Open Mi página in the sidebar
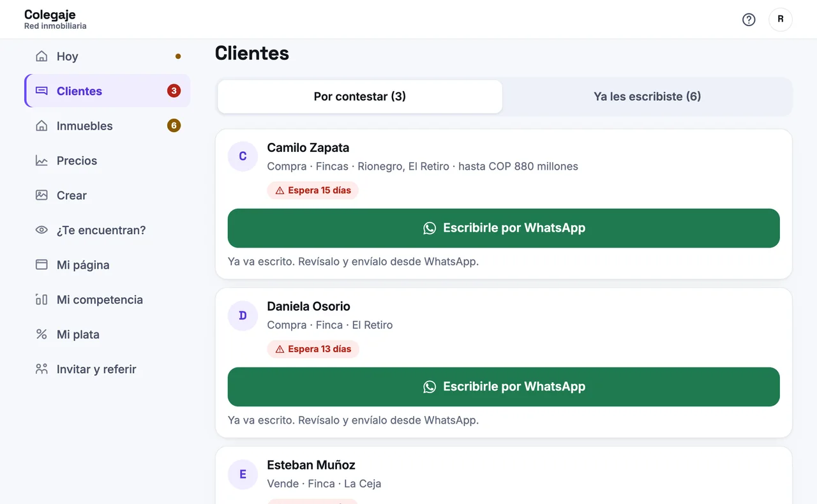The image size is (817, 504). pyautogui.click(x=107, y=265)
